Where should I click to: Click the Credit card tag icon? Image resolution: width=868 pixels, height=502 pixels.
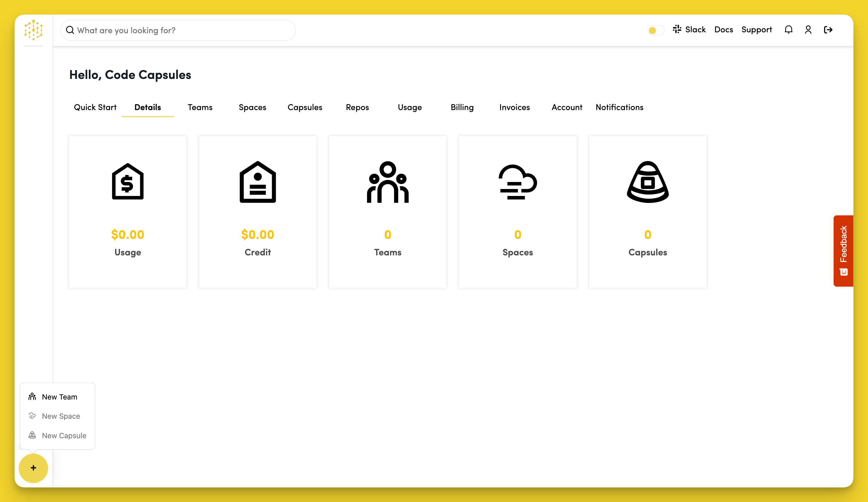[x=258, y=181]
